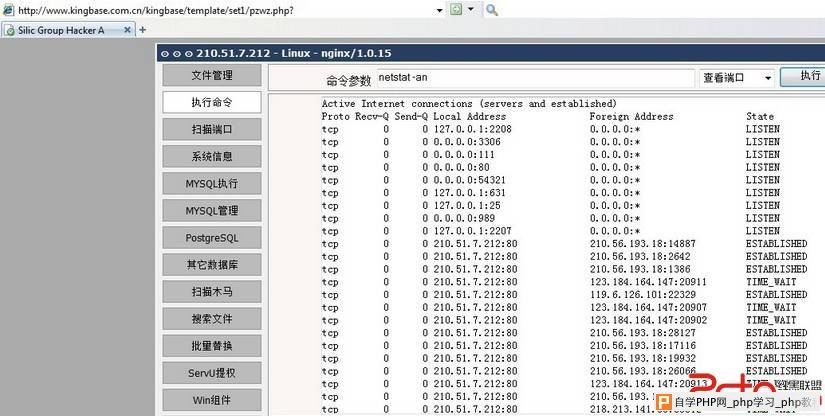Close the Silic Group Hacker tab
The width and height of the screenshot is (825, 416).
click(x=126, y=30)
